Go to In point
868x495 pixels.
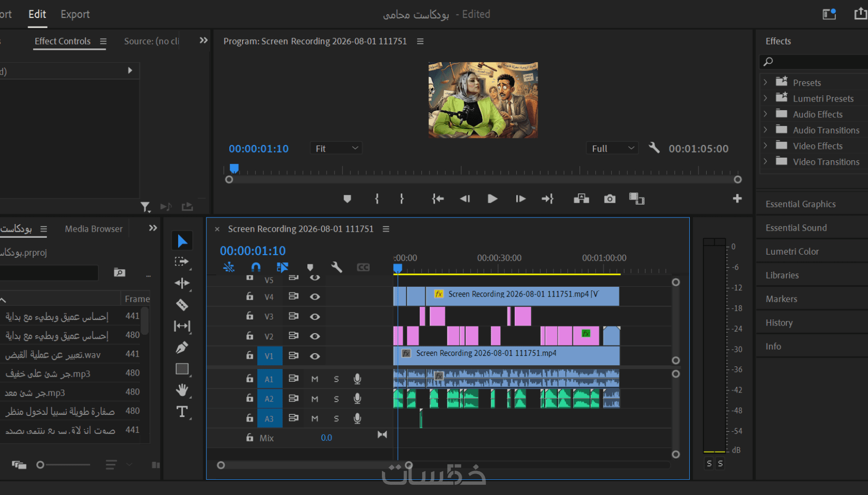tap(438, 199)
